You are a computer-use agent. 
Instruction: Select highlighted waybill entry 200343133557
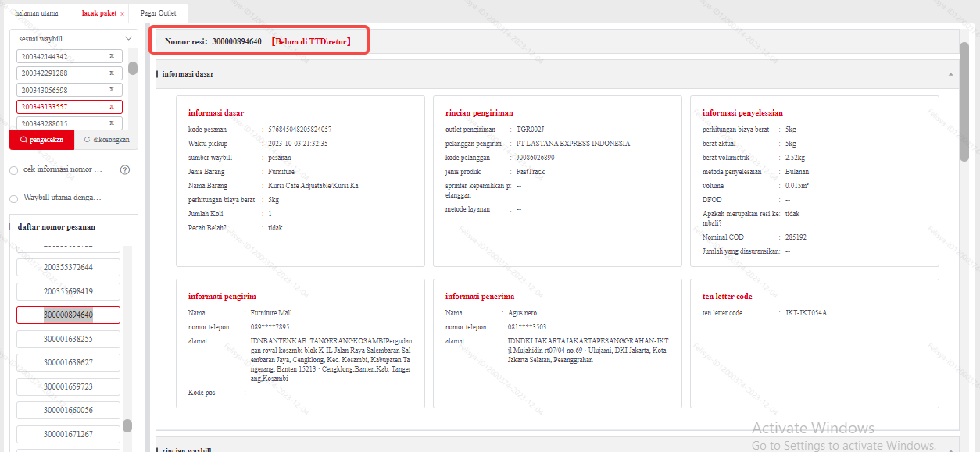point(70,107)
